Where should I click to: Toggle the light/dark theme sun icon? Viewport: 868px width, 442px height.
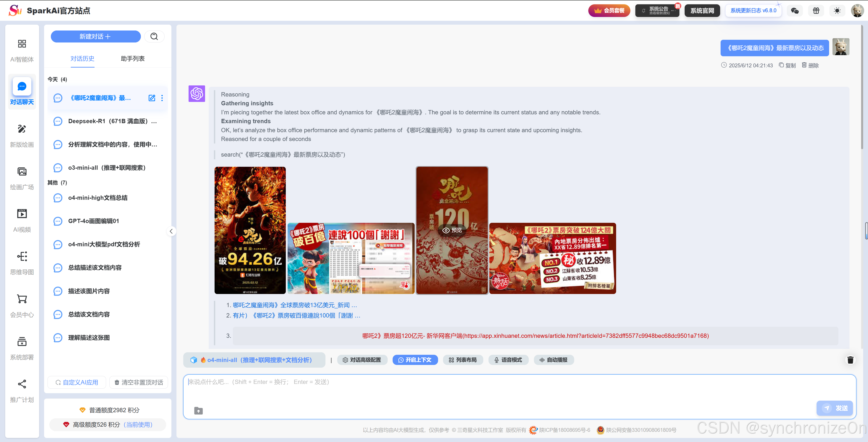coord(837,11)
